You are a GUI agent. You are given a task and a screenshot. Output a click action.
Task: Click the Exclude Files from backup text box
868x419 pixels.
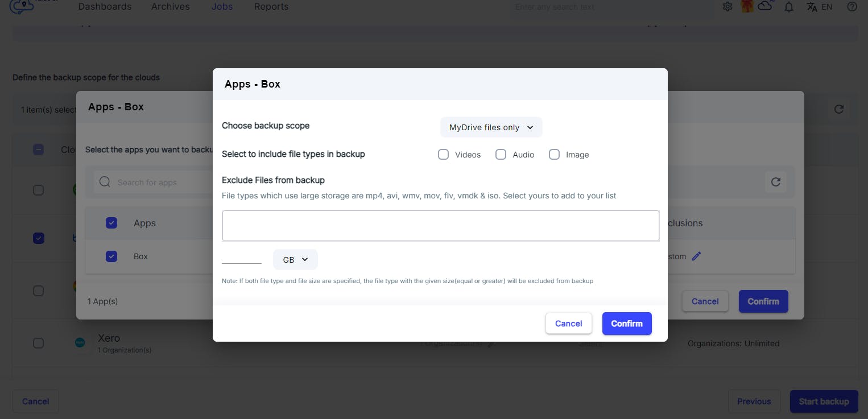tap(441, 226)
